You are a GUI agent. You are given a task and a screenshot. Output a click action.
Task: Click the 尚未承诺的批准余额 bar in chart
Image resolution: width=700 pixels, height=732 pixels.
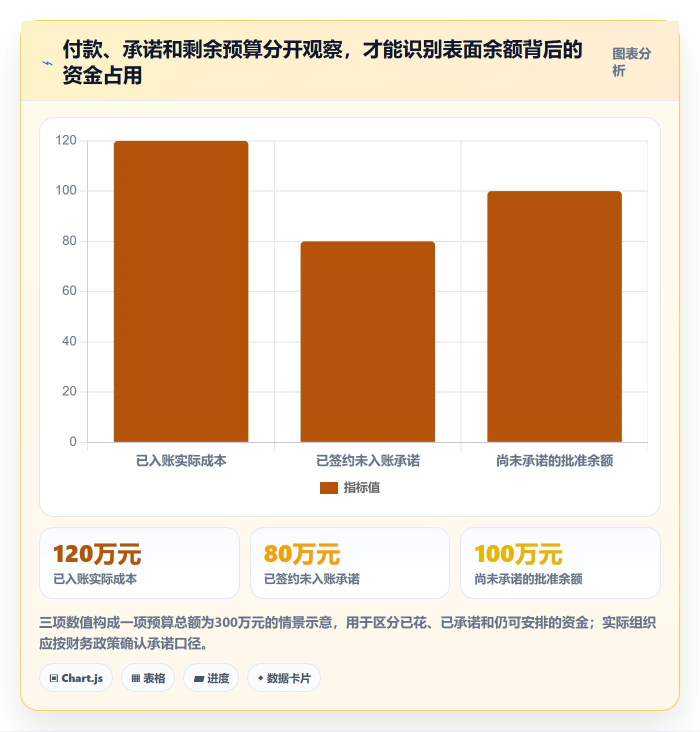pyautogui.click(x=554, y=316)
